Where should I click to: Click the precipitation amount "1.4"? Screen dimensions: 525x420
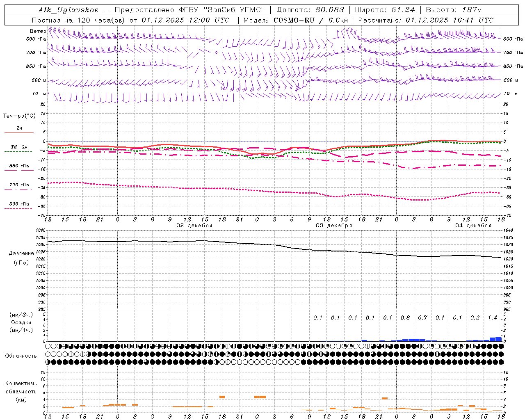tap(492, 317)
